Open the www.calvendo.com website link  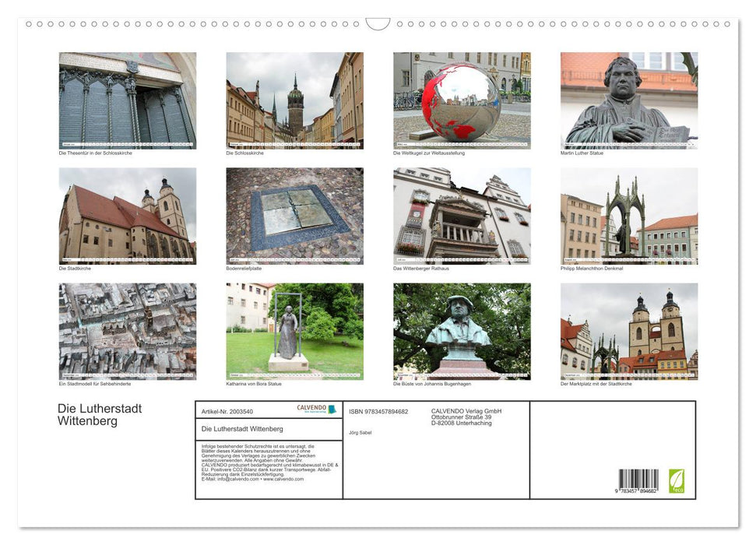coord(284,480)
